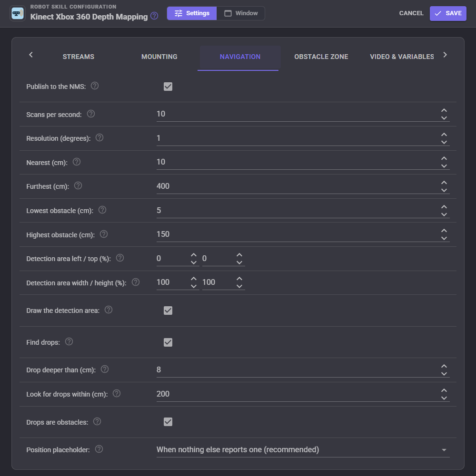The width and height of the screenshot is (476, 476).
Task: Toggle Draw the detection area checkbox
Action: 168,311
